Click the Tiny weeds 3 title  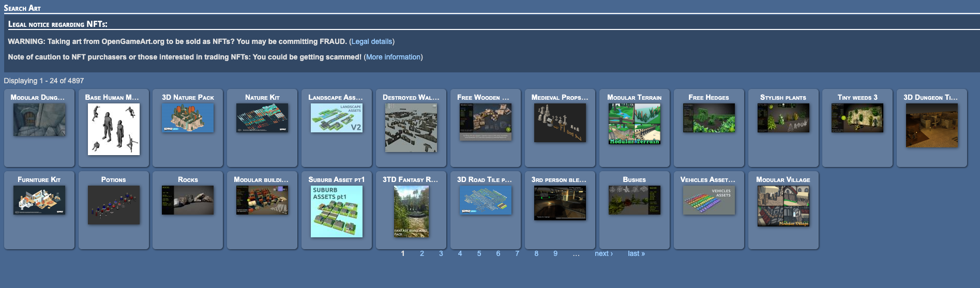click(857, 97)
